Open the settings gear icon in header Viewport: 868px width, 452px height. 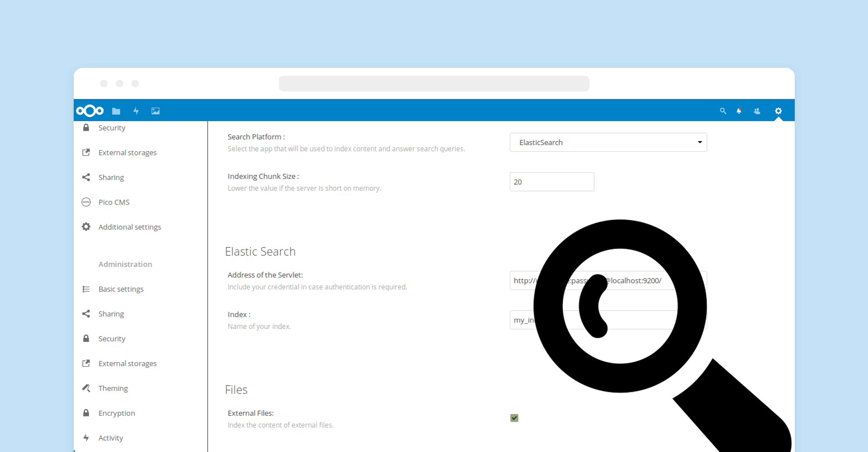[x=778, y=111]
